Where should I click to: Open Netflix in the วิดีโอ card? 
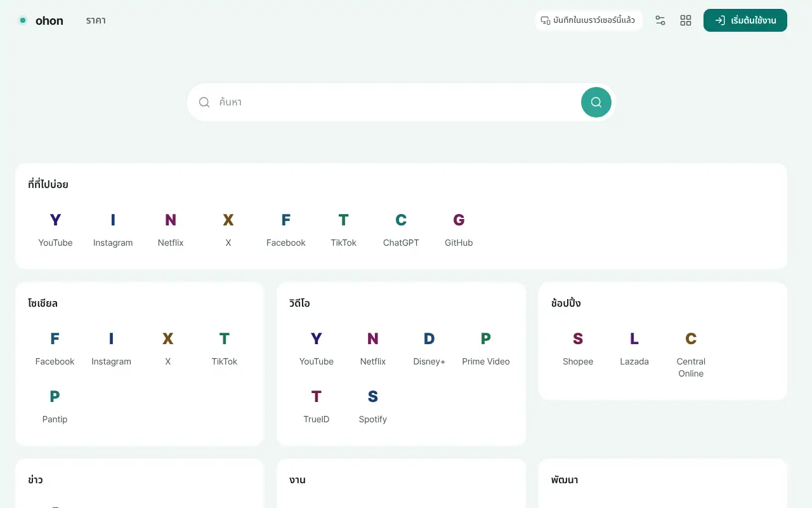pyautogui.click(x=373, y=348)
